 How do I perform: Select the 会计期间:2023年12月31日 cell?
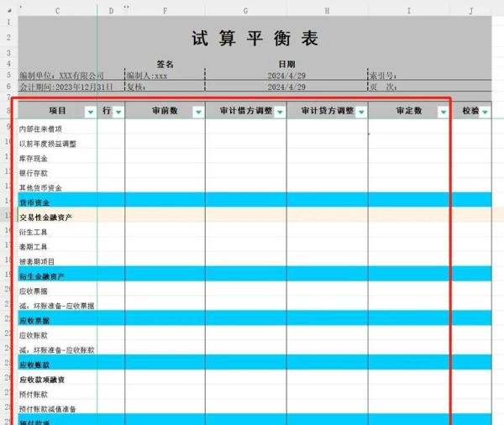click(66, 87)
